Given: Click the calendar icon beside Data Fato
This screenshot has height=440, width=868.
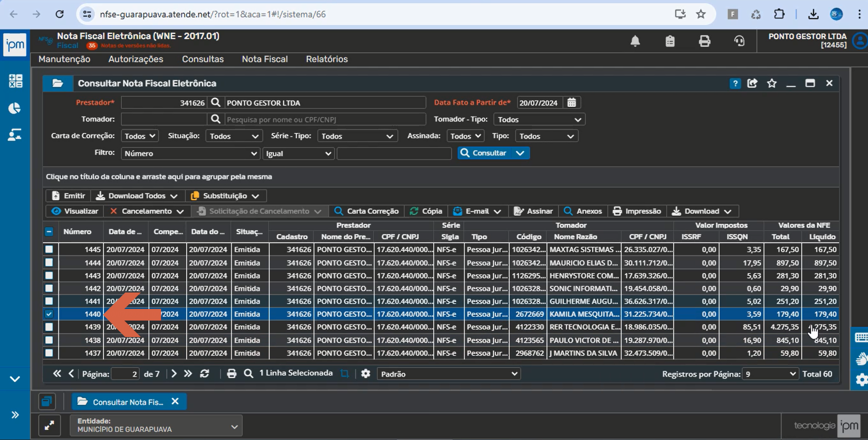Looking at the screenshot, I should tap(572, 103).
